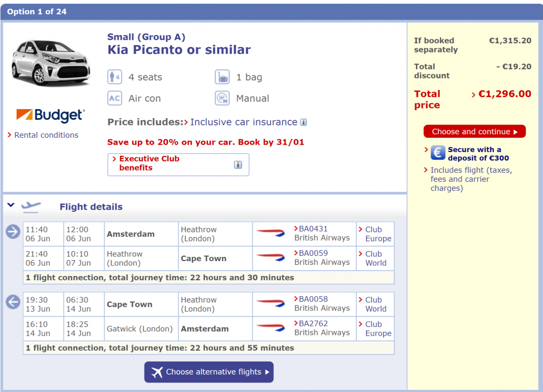Open Club World link on BA0058 row

[x=376, y=305]
